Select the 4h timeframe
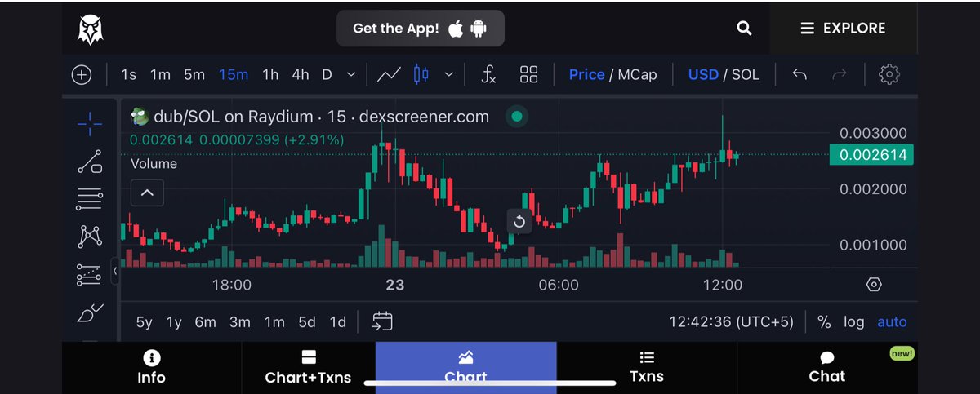 point(301,75)
